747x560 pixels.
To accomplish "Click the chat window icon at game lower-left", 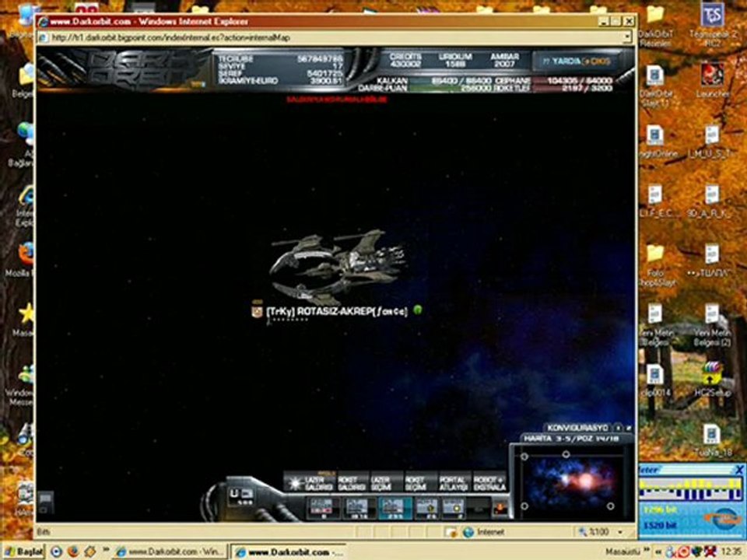I will (45, 502).
